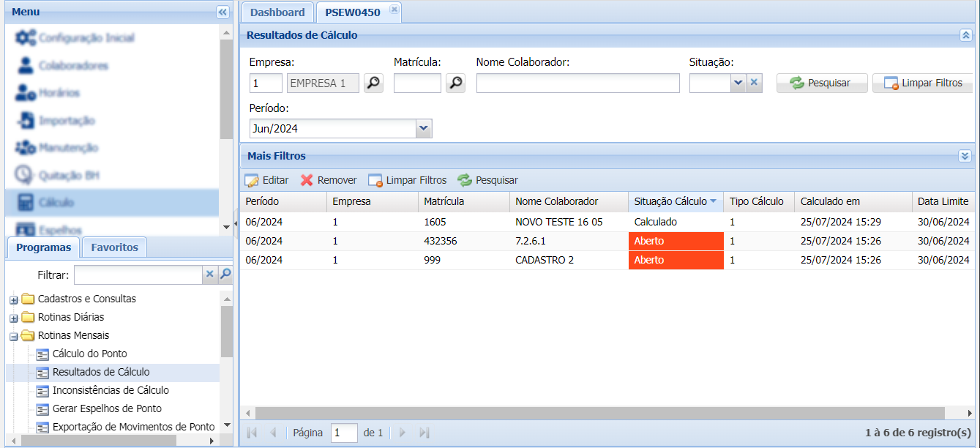Image resolution: width=980 pixels, height=448 pixels.
Task: Click the top Limpar Filtros button
Action: click(x=923, y=83)
